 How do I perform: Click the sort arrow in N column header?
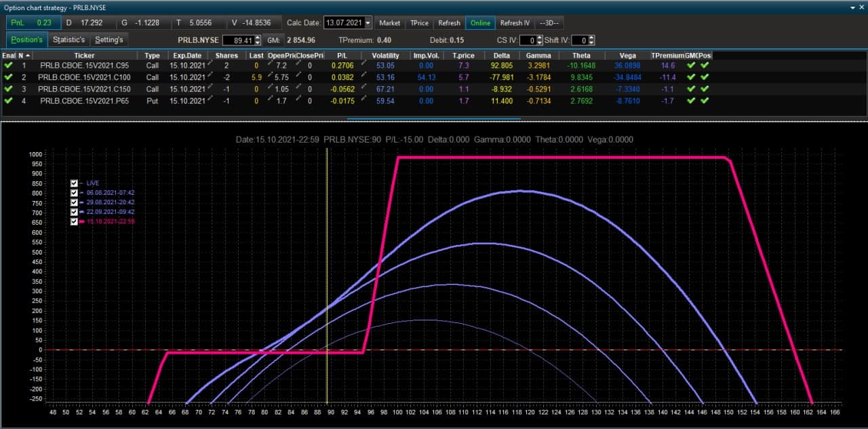(x=28, y=55)
